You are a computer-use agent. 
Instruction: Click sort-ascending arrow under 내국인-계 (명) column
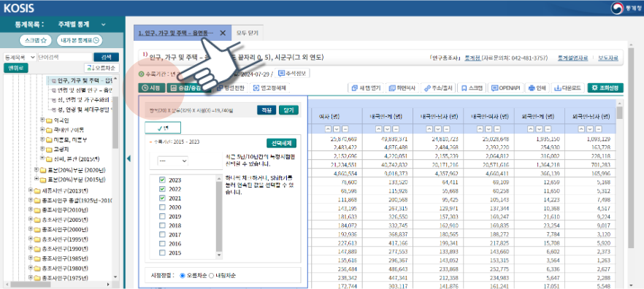click(x=379, y=129)
